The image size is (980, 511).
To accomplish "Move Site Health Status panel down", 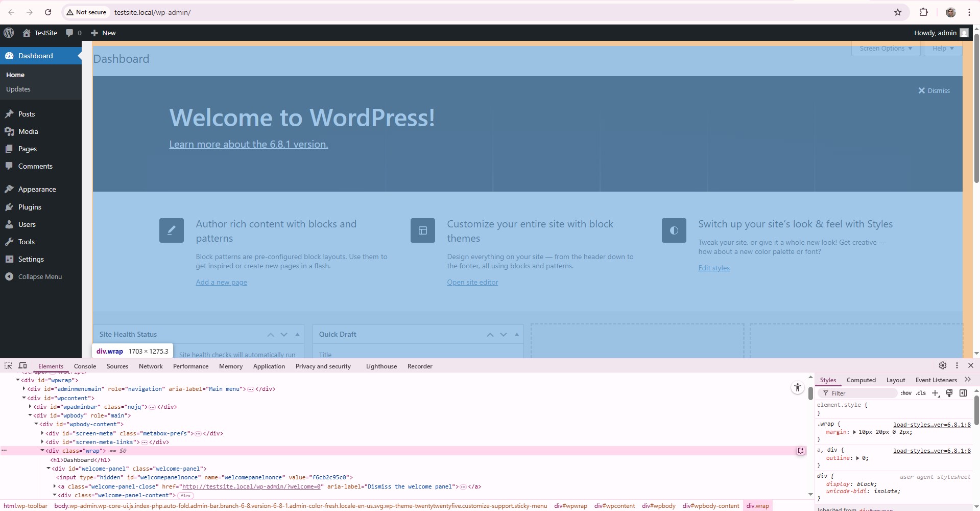I will [x=284, y=334].
